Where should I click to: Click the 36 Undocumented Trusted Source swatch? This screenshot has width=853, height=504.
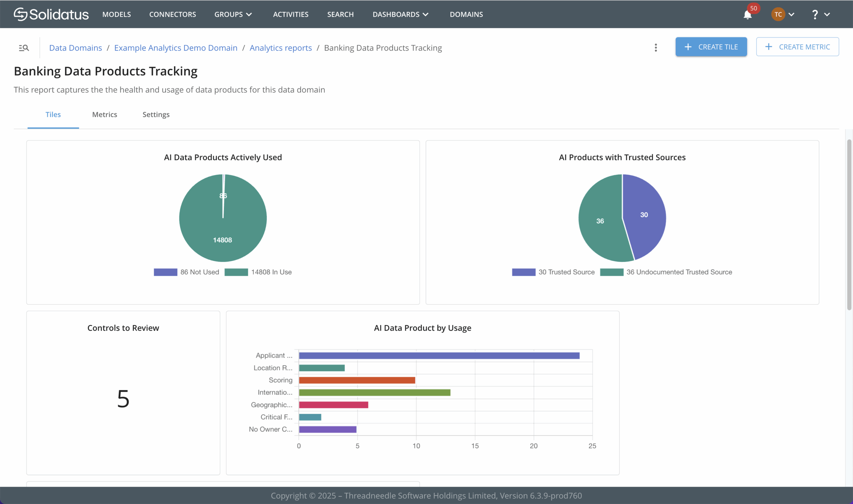tap(611, 272)
